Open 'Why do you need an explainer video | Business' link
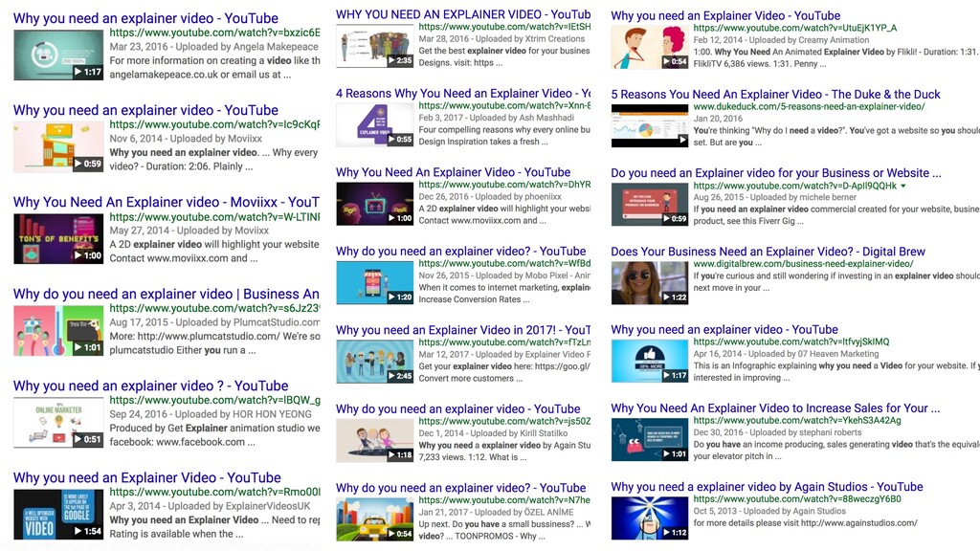 167,294
